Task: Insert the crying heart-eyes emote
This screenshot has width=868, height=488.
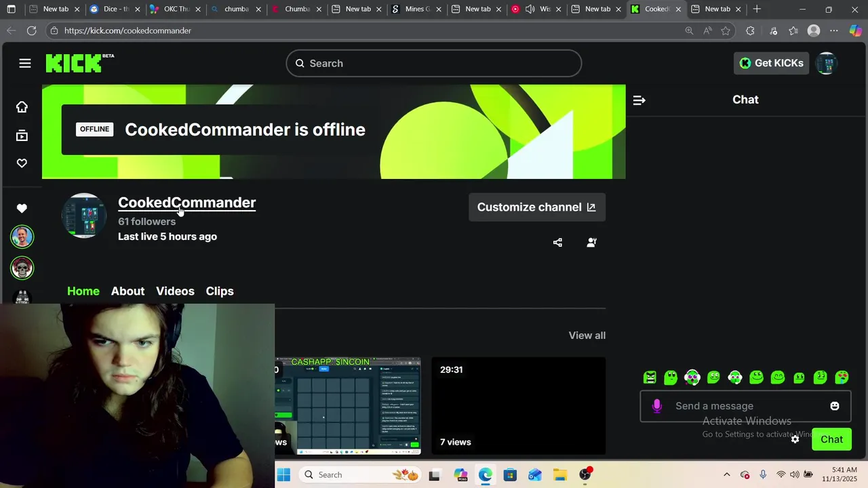Action: coord(842,378)
